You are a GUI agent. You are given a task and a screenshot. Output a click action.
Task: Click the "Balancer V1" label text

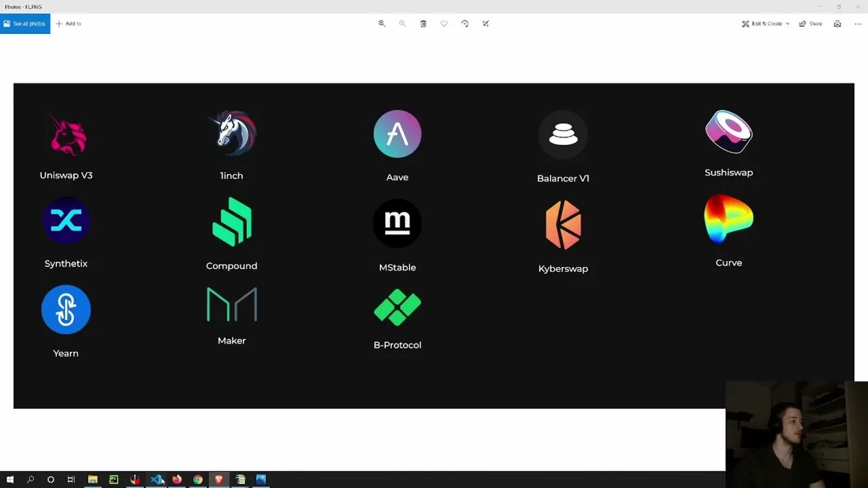(x=563, y=178)
